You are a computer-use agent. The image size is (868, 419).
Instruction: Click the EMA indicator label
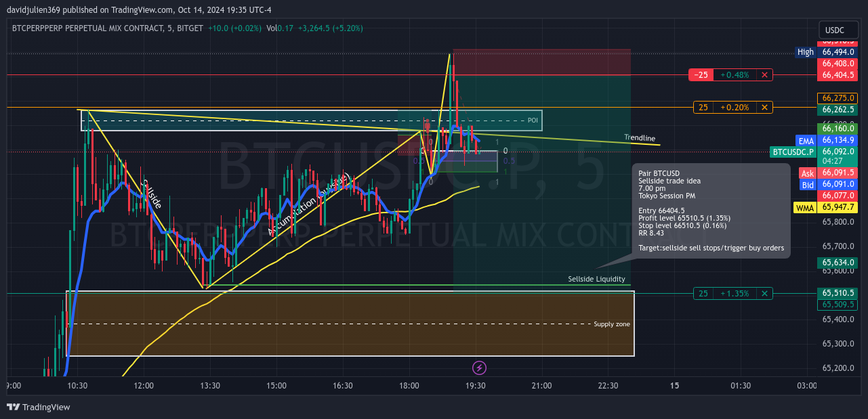[806, 141]
